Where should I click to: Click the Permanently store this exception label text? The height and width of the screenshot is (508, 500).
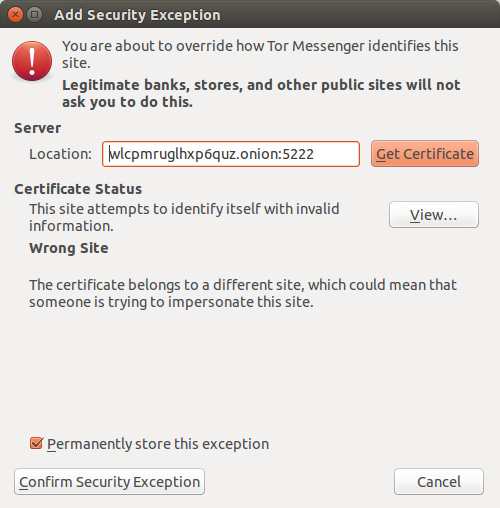[x=158, y=444]
